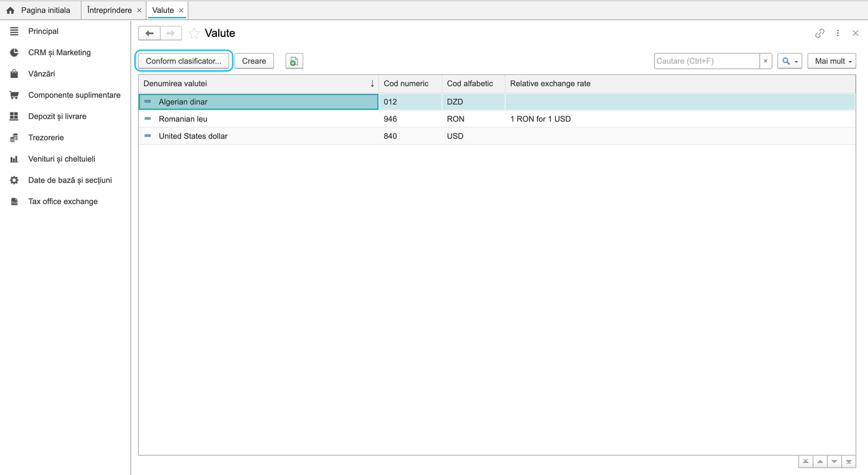Click the Conform clasificator button
The image size is (868, 475).
(x=184, y=61)
